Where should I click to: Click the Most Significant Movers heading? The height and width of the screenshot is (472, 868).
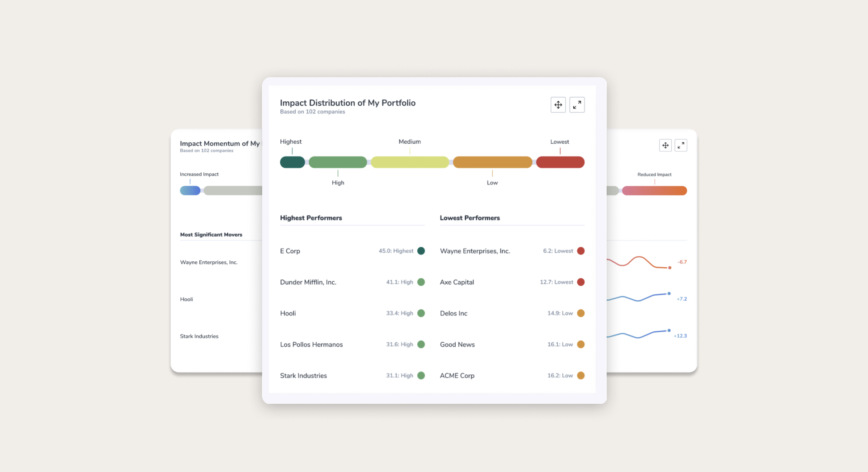pyautogui.click(x=211, y=235)
